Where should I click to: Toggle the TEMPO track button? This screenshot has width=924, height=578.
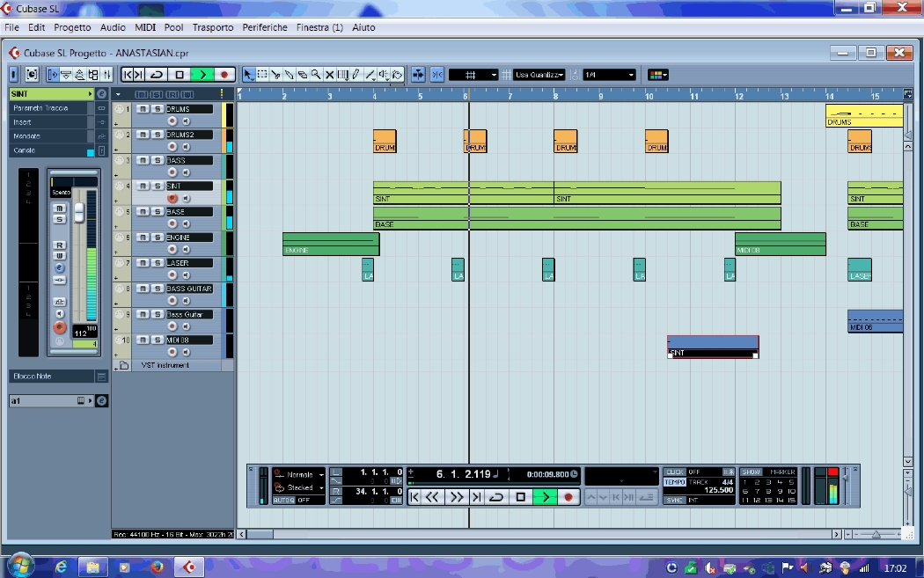point(675,482)
